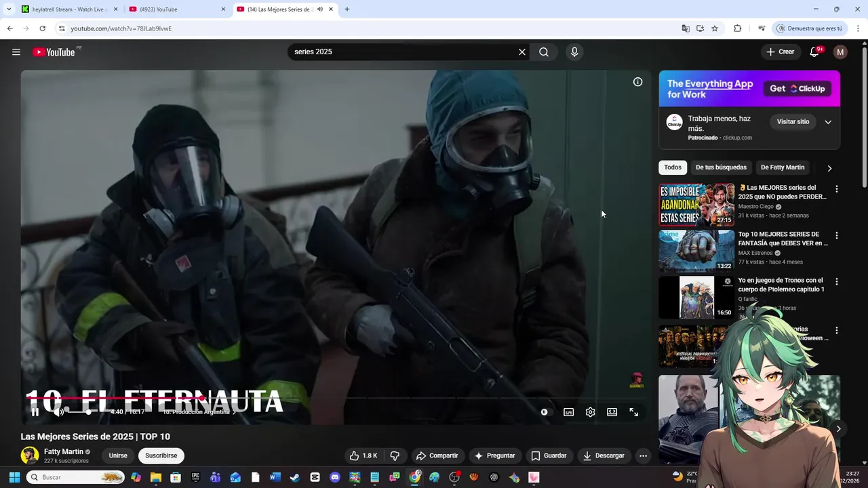The image size is (868, 488).
Task: Open Chrome extensions puzzle icon
Action: [x=738, y=28]
